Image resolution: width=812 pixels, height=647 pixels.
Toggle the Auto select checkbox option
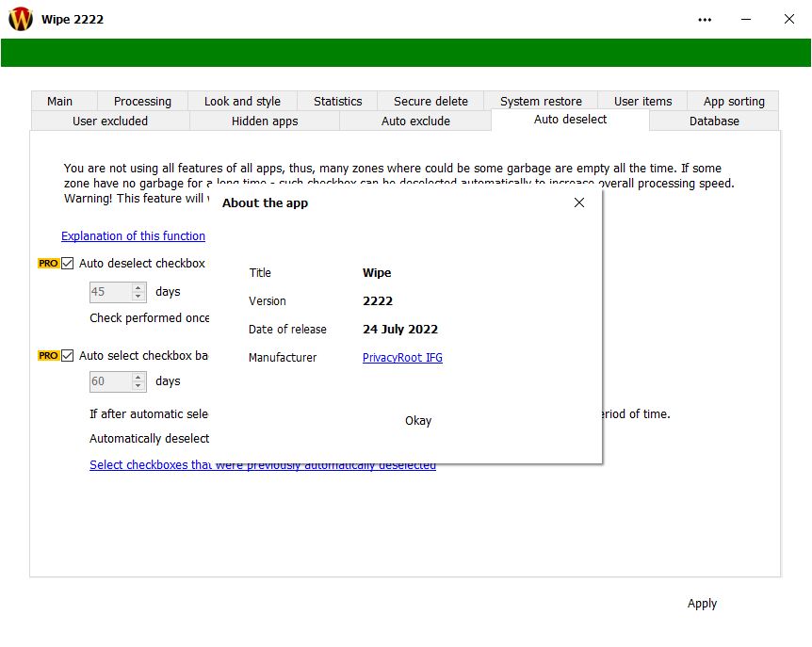click(67, 356)
